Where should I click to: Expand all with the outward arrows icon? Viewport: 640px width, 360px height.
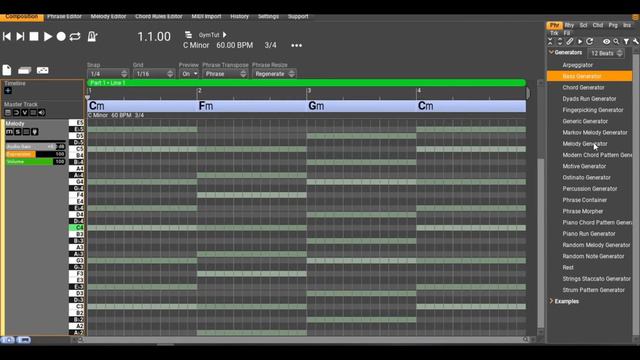point(560,41)
